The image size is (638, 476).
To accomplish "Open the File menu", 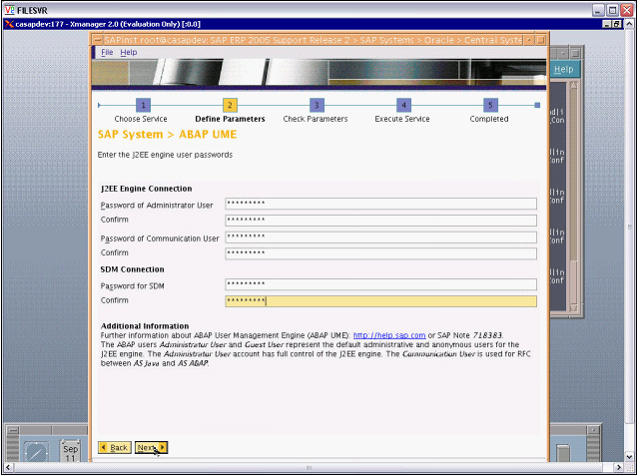I will point(107,52).
